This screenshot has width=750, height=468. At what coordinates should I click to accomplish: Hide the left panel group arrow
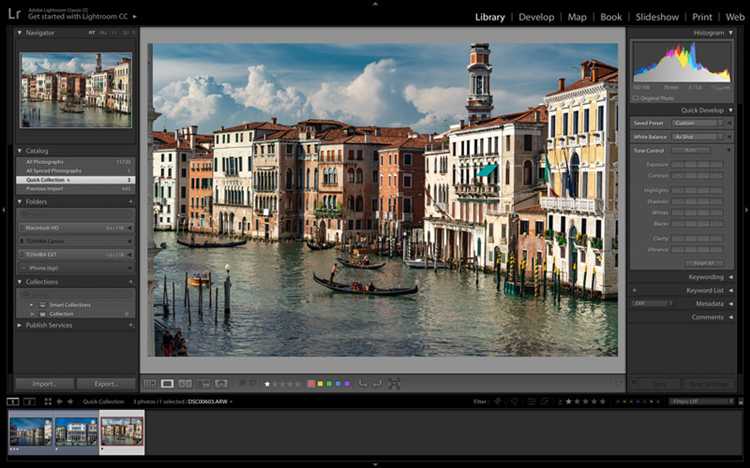(x=3, y=210)
